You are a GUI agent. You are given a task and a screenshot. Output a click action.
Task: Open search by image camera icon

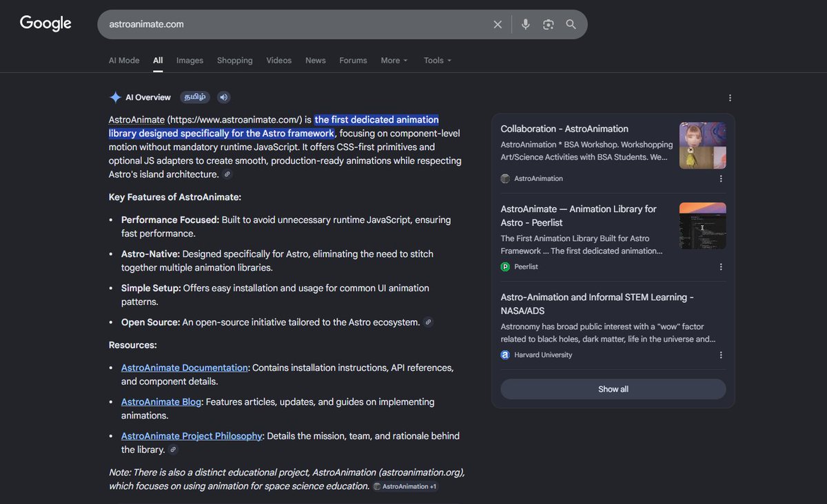pos(549,24)
